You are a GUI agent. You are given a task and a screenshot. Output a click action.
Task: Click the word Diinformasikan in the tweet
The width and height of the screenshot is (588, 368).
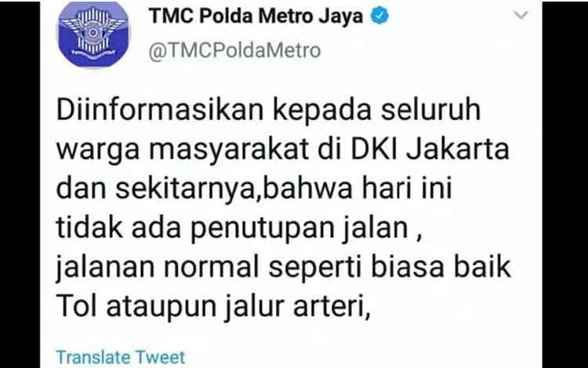[x=159, y=110]
